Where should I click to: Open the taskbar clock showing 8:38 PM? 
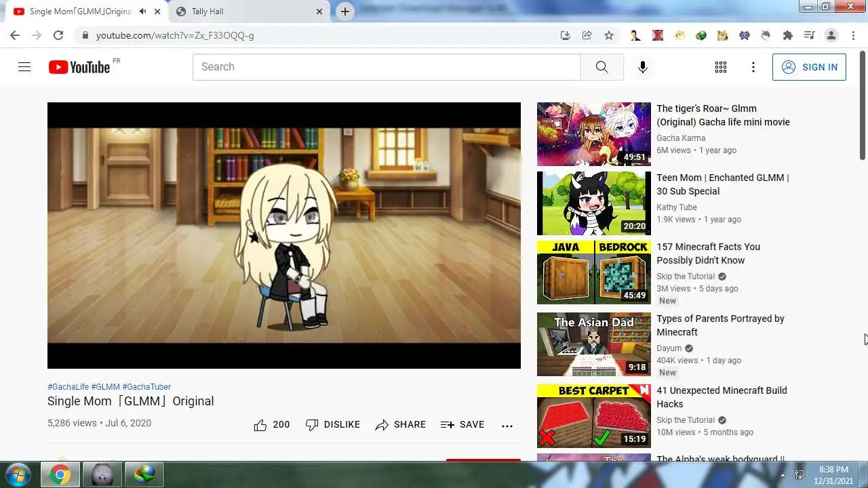click(x=833, y=474)
